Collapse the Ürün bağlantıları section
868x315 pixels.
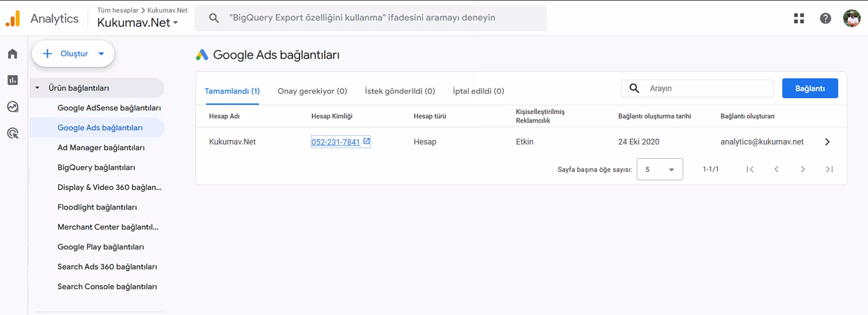[37, 88]
